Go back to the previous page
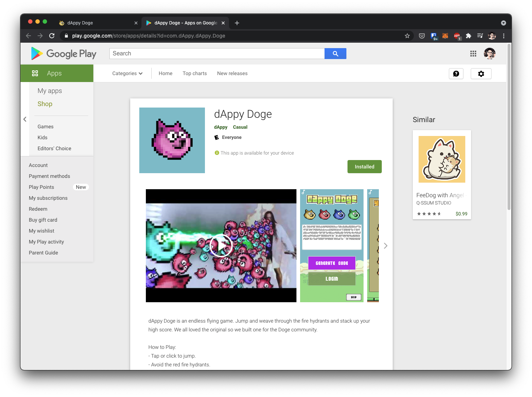 pos(28,36)
